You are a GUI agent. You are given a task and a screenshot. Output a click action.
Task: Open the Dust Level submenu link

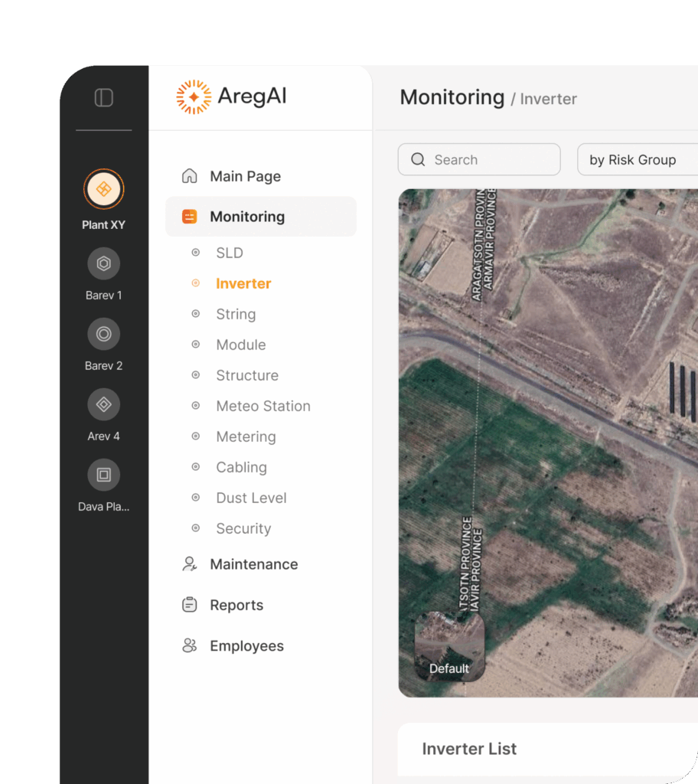[x=251, y=498]
